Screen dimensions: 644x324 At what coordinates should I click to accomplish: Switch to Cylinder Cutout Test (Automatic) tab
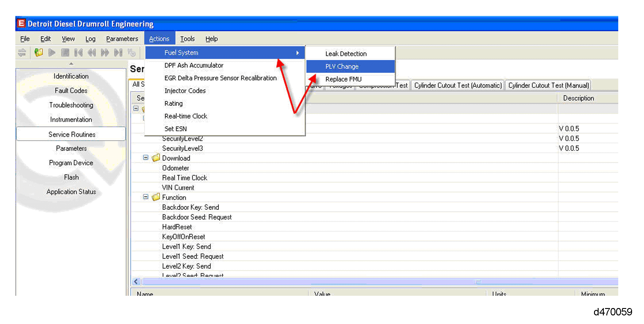click(458, 86)
